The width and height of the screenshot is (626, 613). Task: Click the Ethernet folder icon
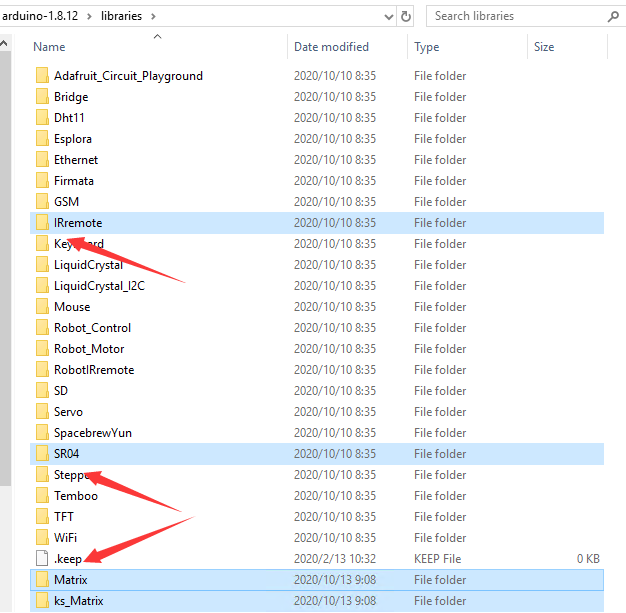pyautogui.click(x=42, y=159)
